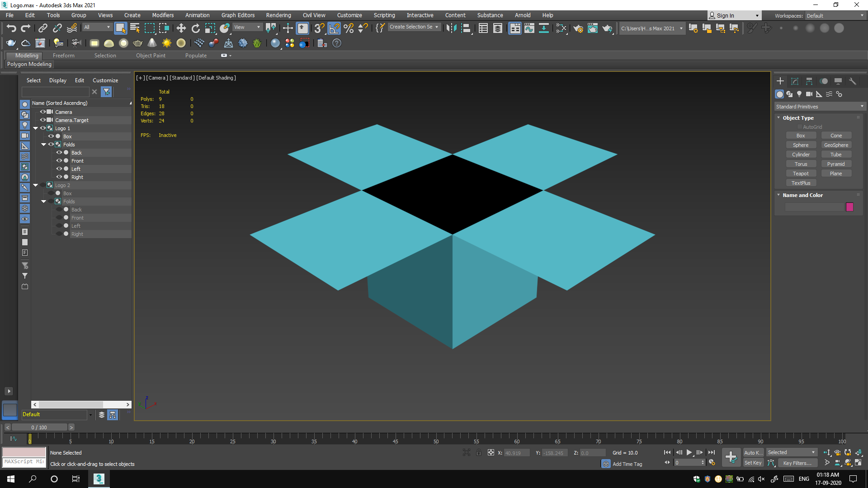
Task: Toggle the Percent Snap icon
Action: click(348, 28)
